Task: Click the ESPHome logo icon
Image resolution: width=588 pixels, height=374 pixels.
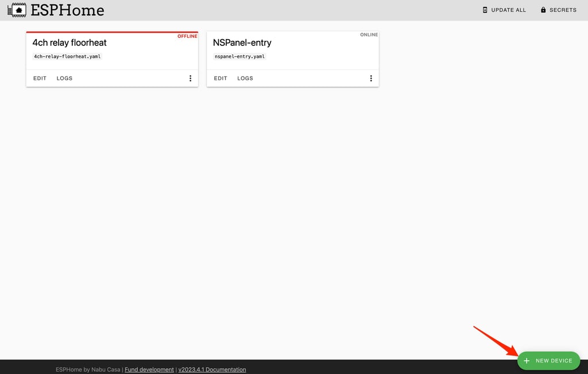Action: [x=17, y=10]
